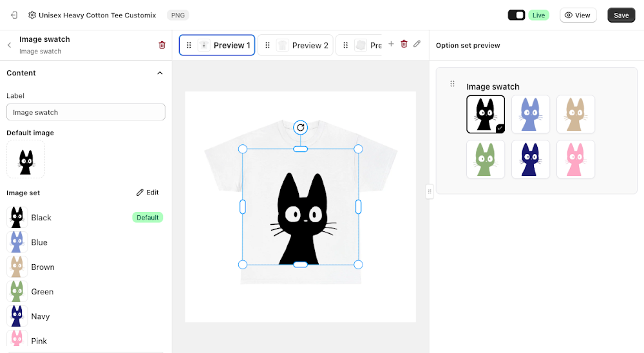
Task: Select the Brown image row
Action: tap(84, 267)
